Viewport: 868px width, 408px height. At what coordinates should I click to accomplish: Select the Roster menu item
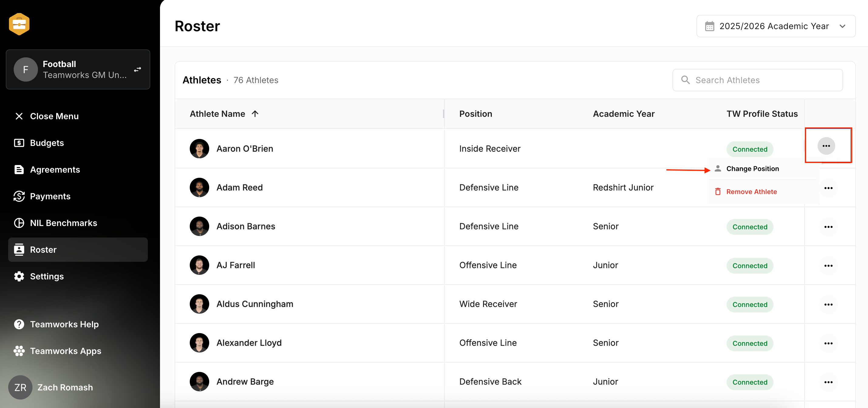coord(78,249)
